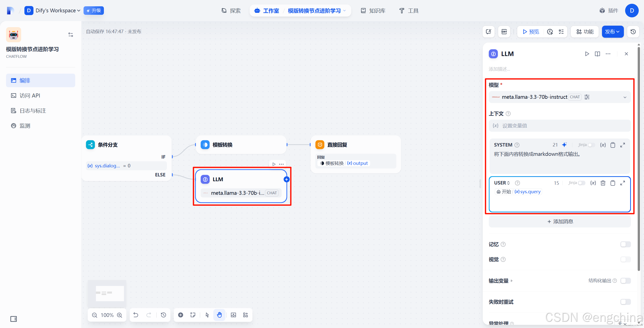Image resolution: width=644 pixels, height=328 pixels.
Task: Open the 发布 publish dropdown
Action: (612, 32)
